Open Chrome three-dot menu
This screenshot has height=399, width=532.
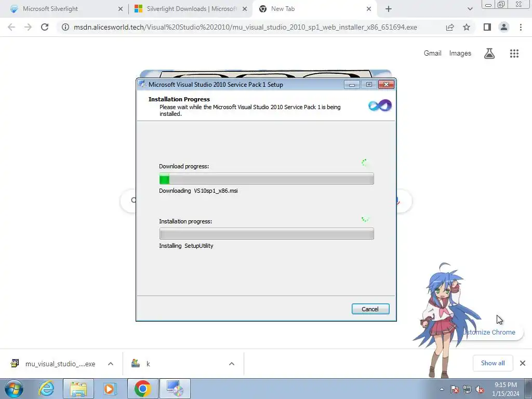click(x=521, y=27)
